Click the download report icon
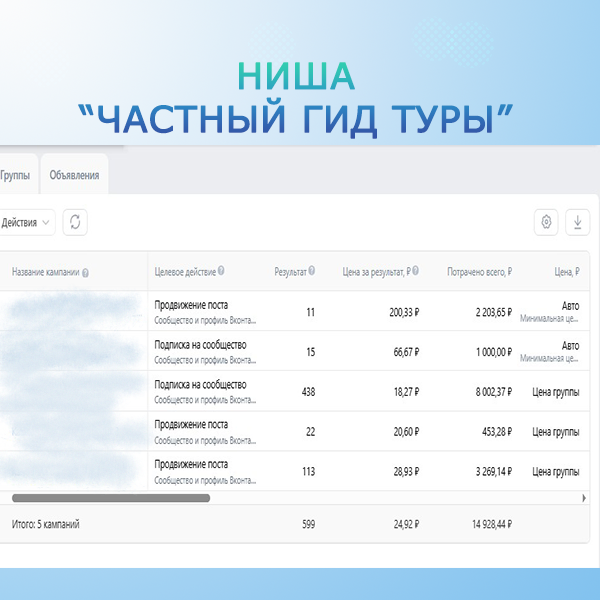The width and height of the screenshot is (600, 600). click(x=577, y=222)
